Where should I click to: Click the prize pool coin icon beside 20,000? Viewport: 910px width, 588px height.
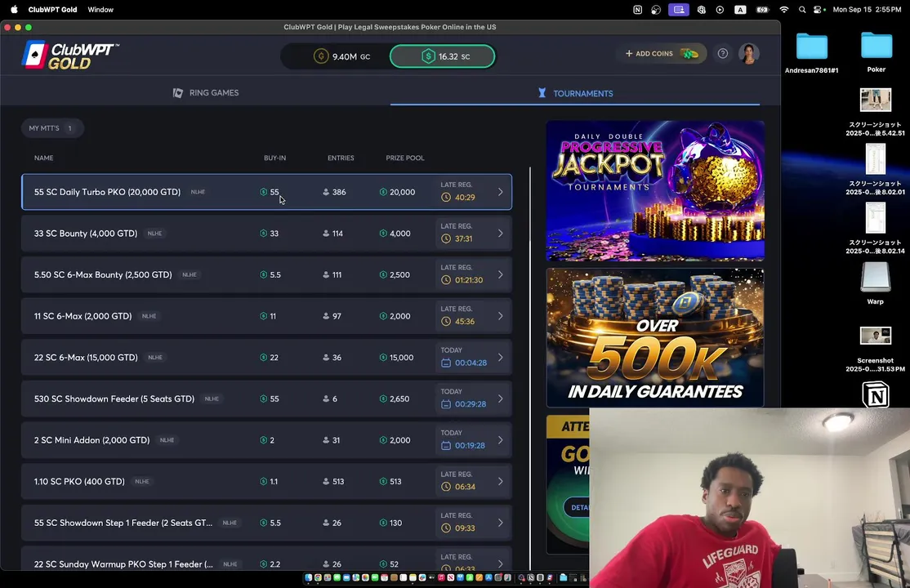pyautogui.click(x=383, y=192)
